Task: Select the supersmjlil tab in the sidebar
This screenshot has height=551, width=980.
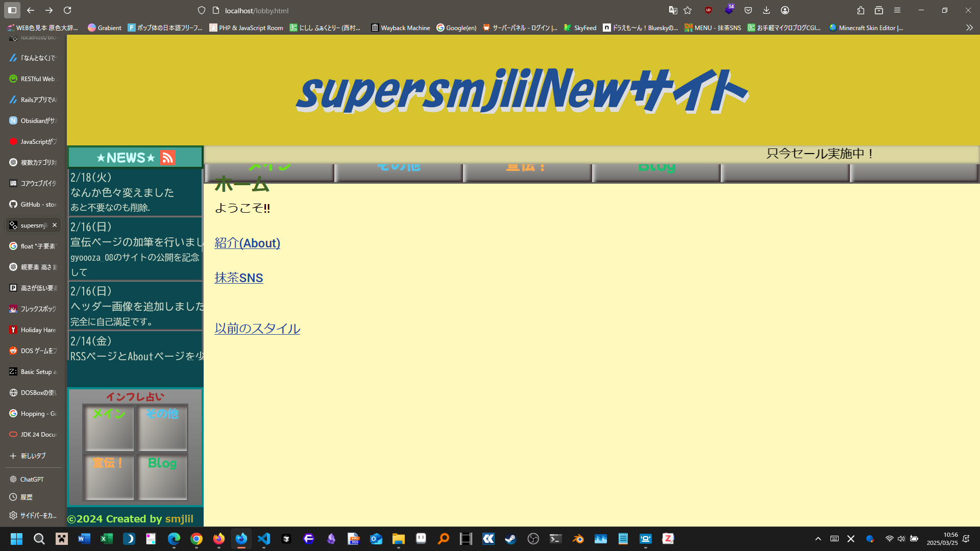Action: pos(32,225)
